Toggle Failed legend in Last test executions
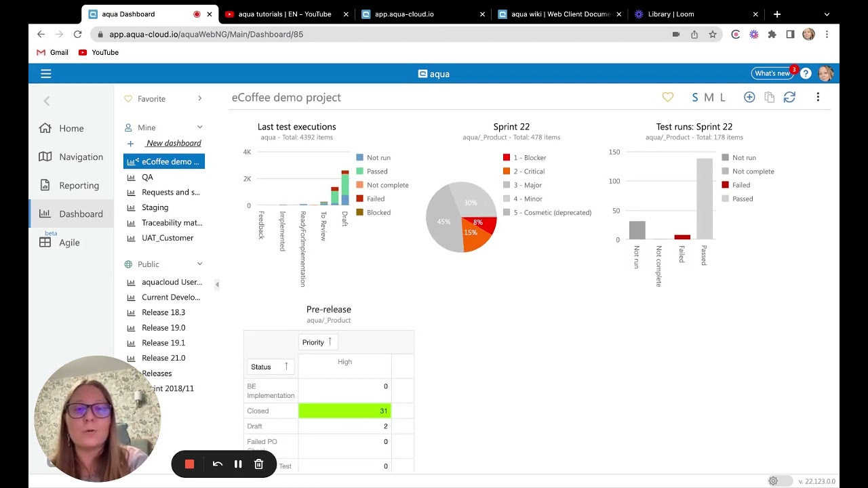This screenshot has width=868, height=488. [x=371, y=199]
